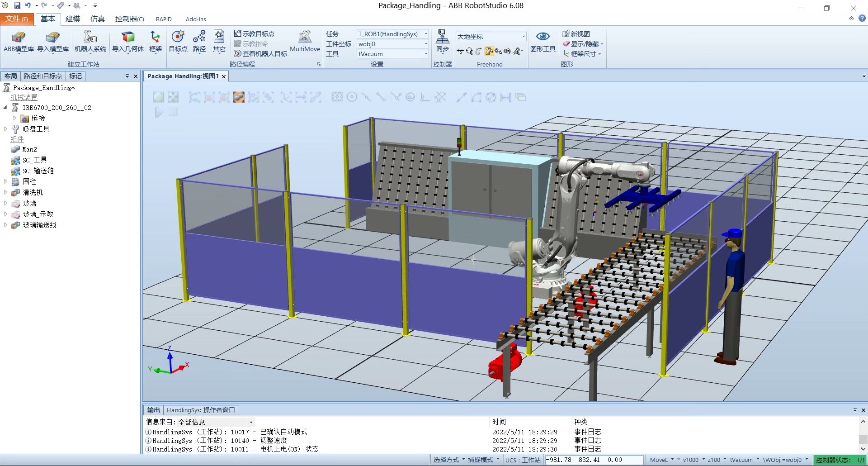The image size is (868, 466).
Task: Open 机器人系统 robot system menu
Action: tap(90, 42)
